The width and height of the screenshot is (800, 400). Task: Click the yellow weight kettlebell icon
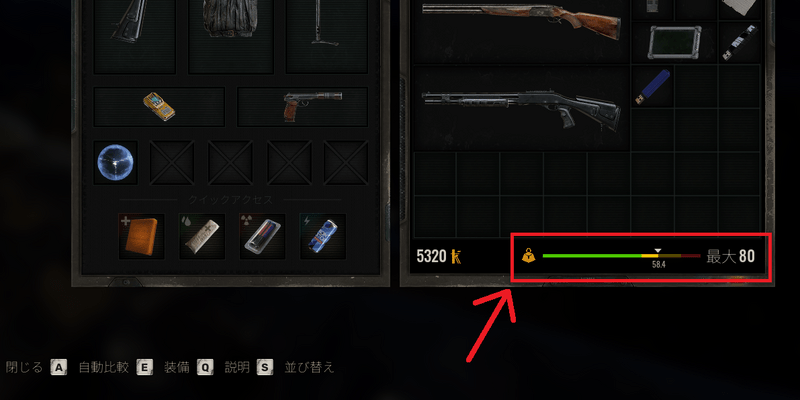click(x=529, y=255)
